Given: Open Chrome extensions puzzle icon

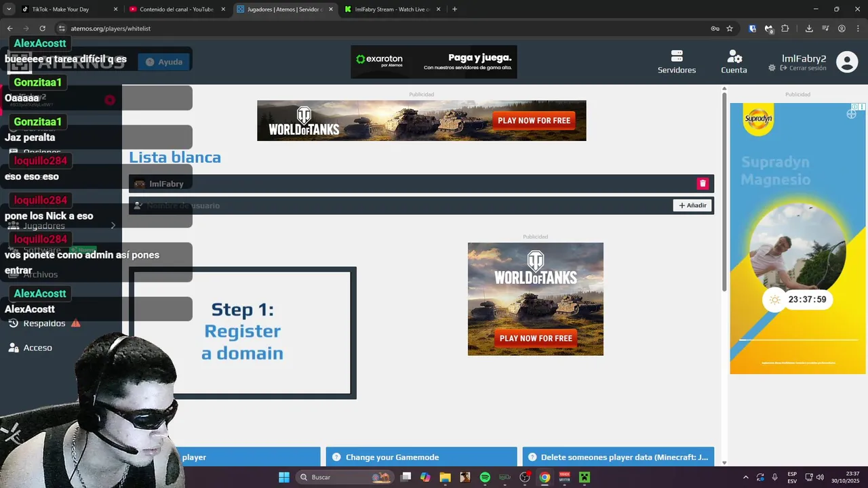Looking at the screenshot, I should (785, 28).
